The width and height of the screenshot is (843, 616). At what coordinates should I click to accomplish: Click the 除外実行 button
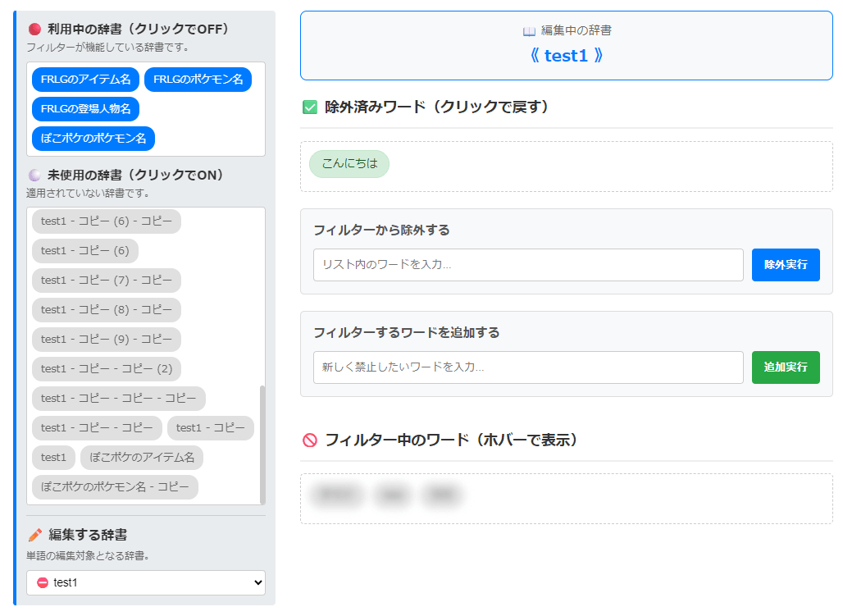point(785,264)
